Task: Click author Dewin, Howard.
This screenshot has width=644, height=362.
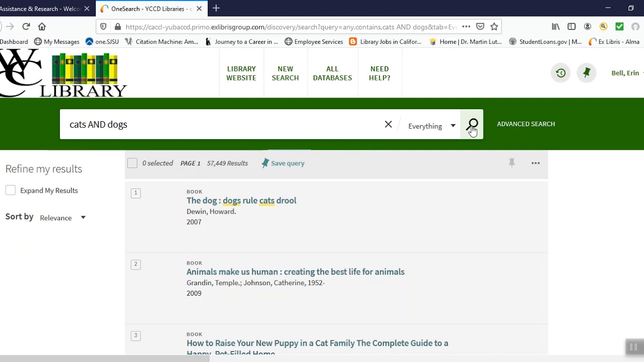Action: pyautogui.click(x=211, y=212)
